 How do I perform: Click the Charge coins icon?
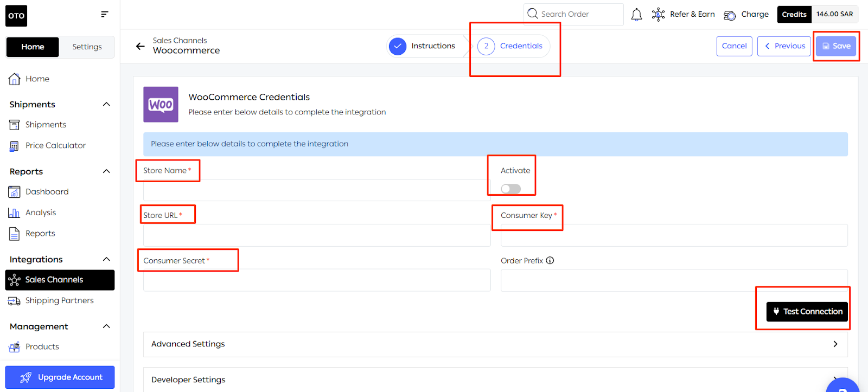coord(730,15)
